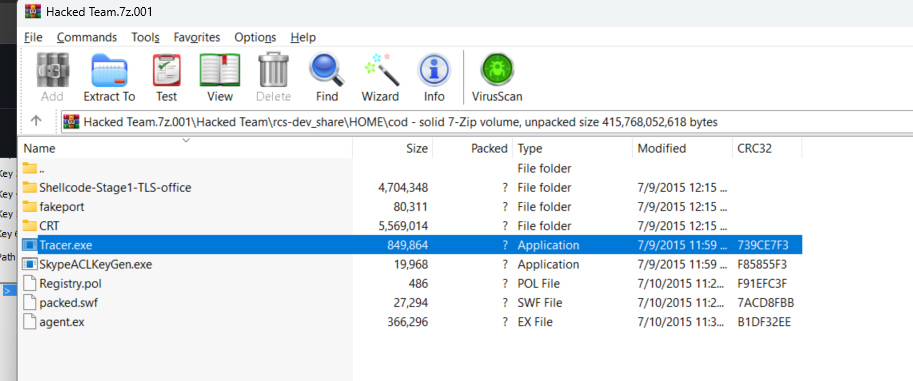This screenshot has width=913, height=381.
Task: Click CRC32 value B1DF32EE
Action: click(x=764, y=322)
